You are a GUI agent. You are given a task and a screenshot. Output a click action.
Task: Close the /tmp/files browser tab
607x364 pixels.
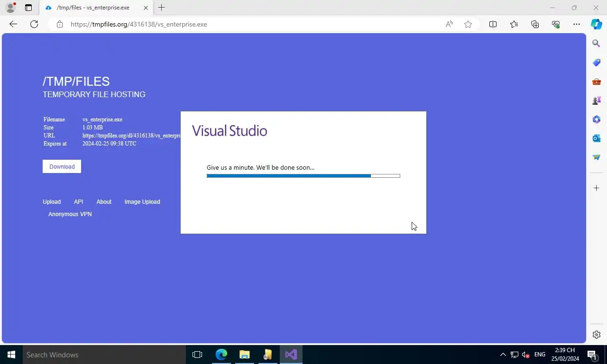(146, 8)
